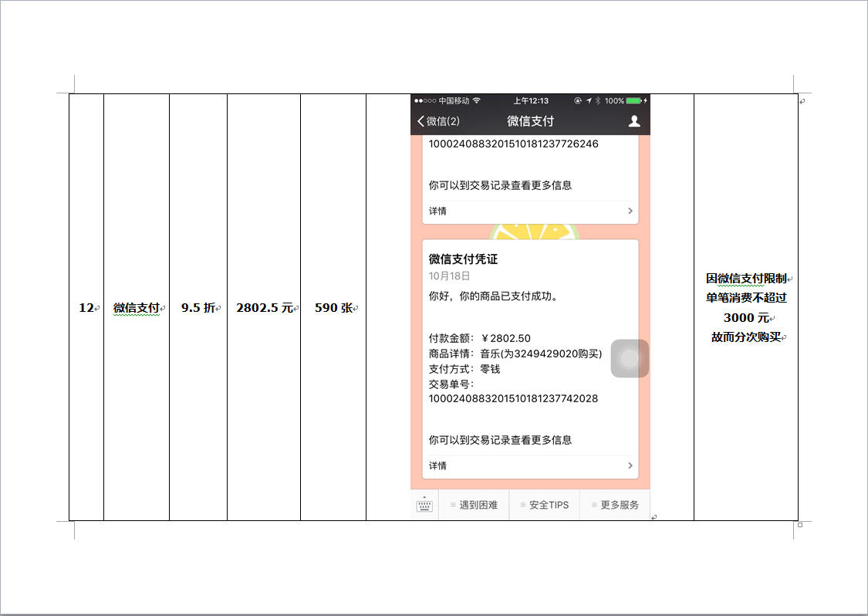Click the note text 3000 元
Image resolution: width=868 pixels, height=616 pixels.
point(746,317)
